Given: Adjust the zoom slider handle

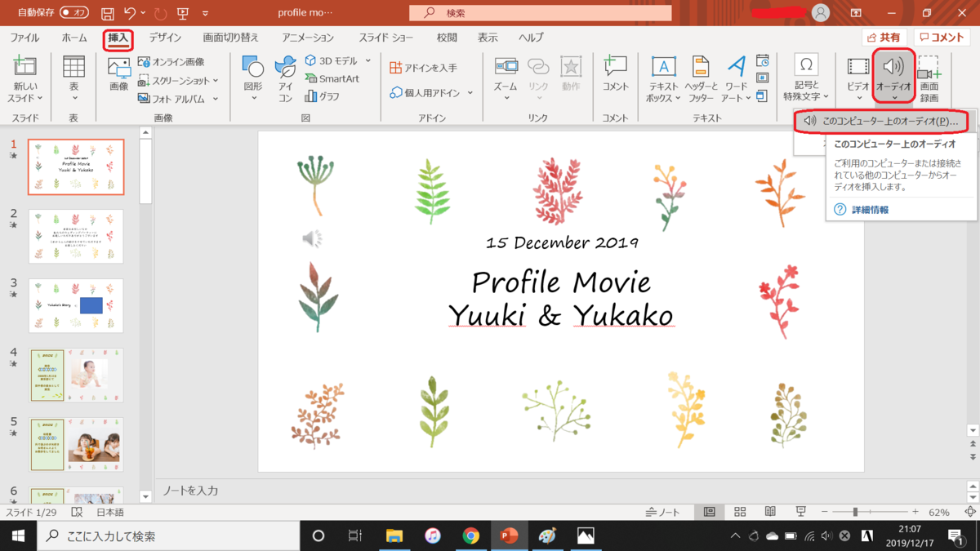Looking at the screenshot, I should pos(855,512).
